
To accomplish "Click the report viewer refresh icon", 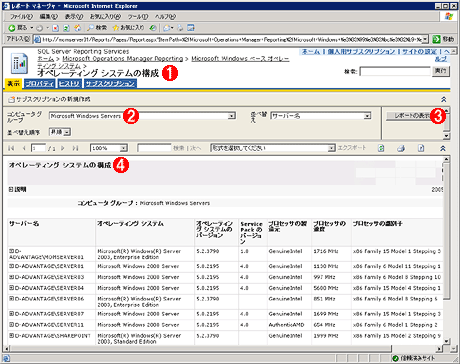I will (x=381, y=148).
